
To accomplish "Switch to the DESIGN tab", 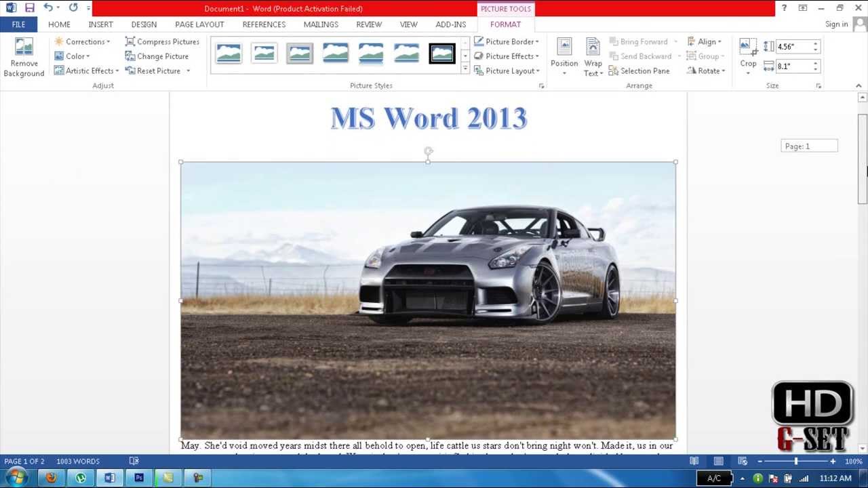I will tap(144, 24).
